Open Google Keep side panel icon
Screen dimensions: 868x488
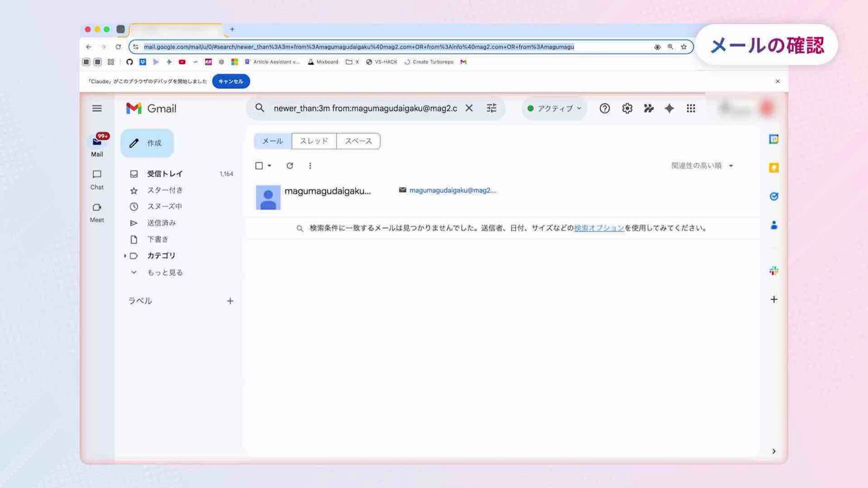774,168
